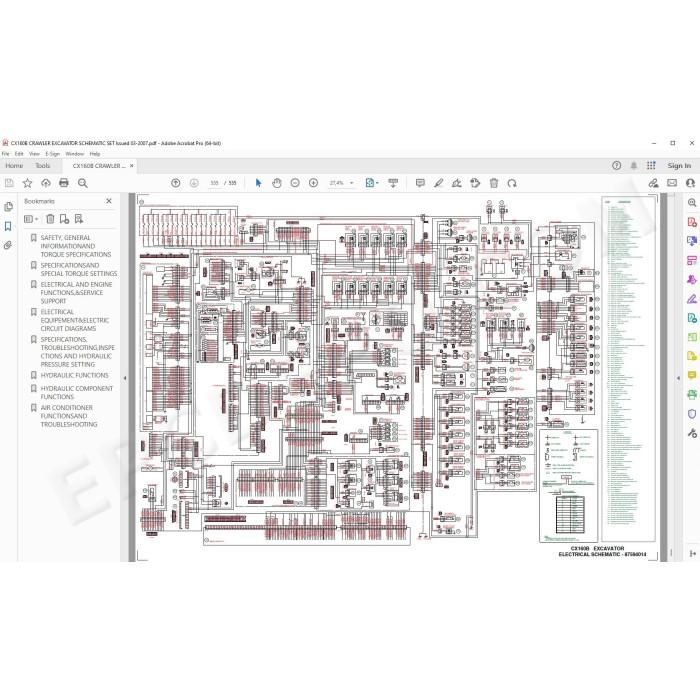Toggle the Bookmarks panel icon

(8, 226)
